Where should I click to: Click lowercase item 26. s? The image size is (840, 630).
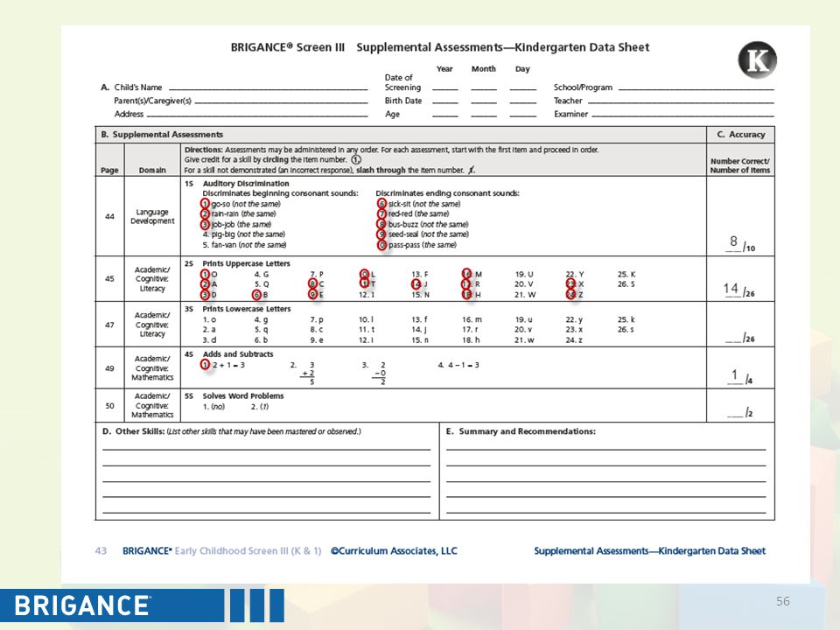tap(626, 330)
